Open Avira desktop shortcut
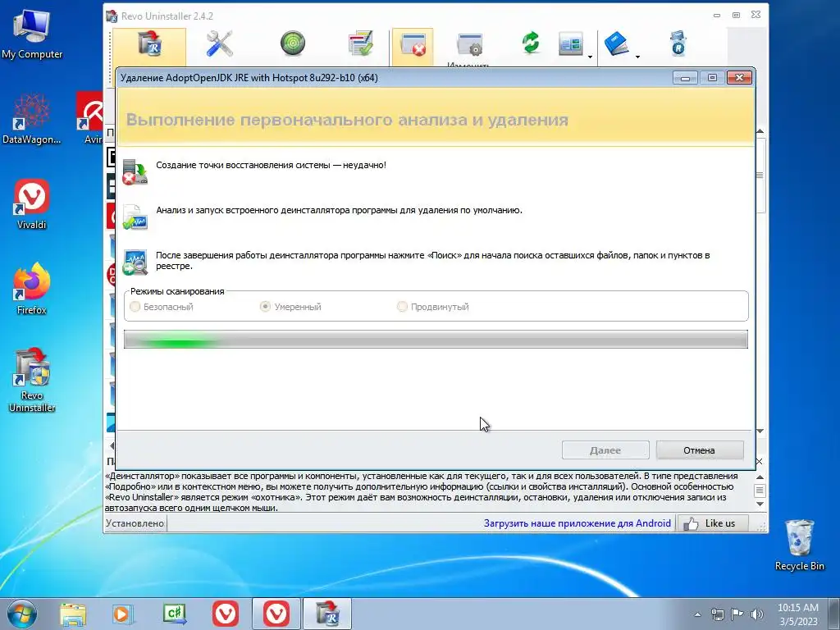The height and width of the screenshot is (630, 840). tap(90, 118)
